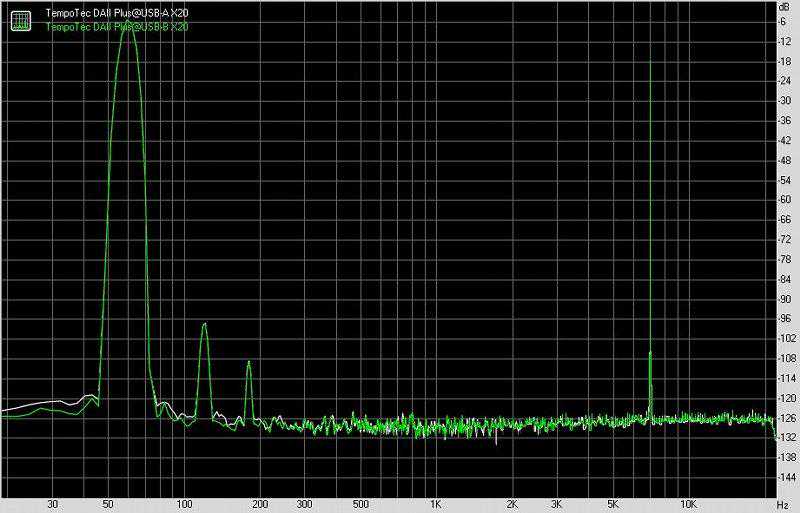
Task: Click the -144 level axis label
Action: [787, 476]
